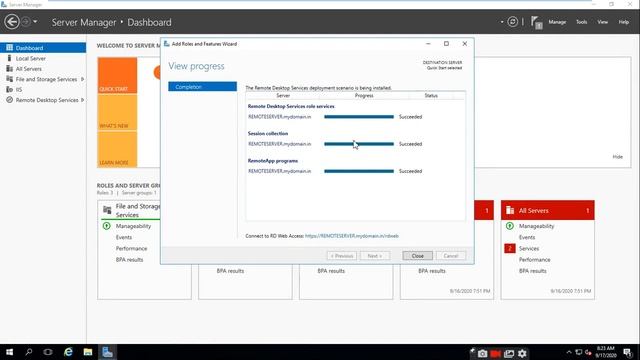This screenshot has height=360, width=640.
Task: Click the red 2 Services badge
Action: [x=509, y=249]
